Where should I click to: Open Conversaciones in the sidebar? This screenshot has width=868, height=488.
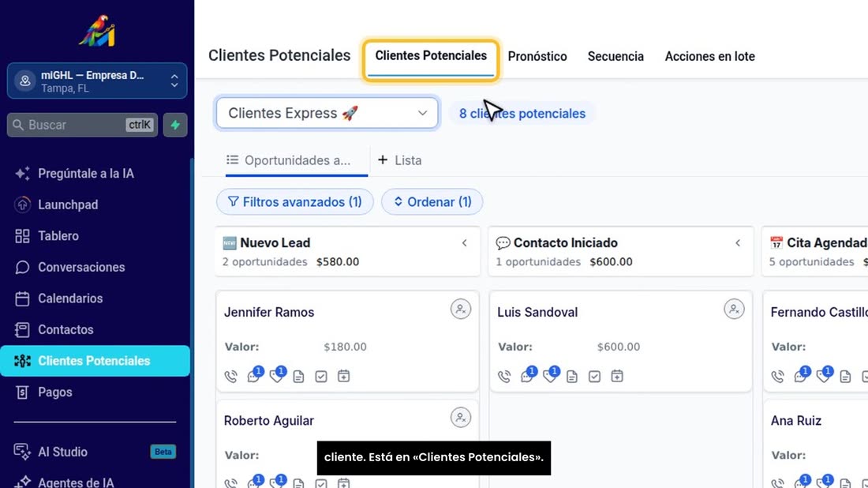point(81,267)
